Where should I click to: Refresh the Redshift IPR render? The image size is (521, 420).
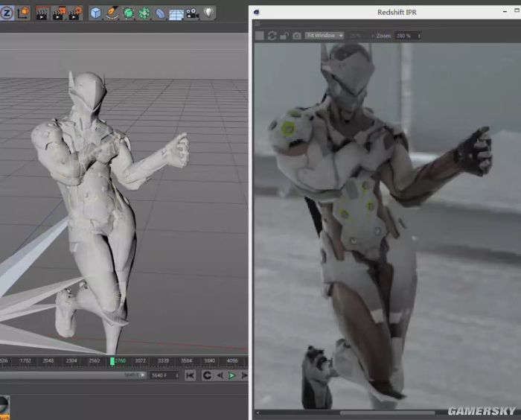pyautogui.click(x=272, y=36)
